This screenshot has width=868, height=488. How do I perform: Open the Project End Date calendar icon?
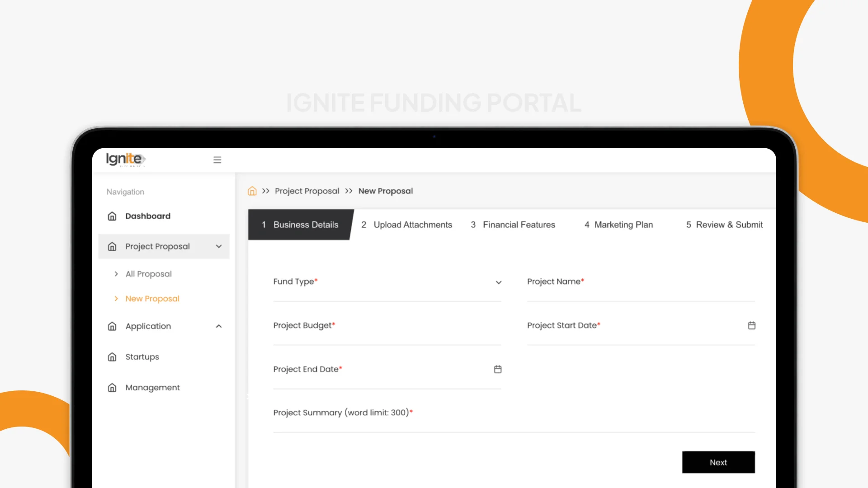(498, 369)
